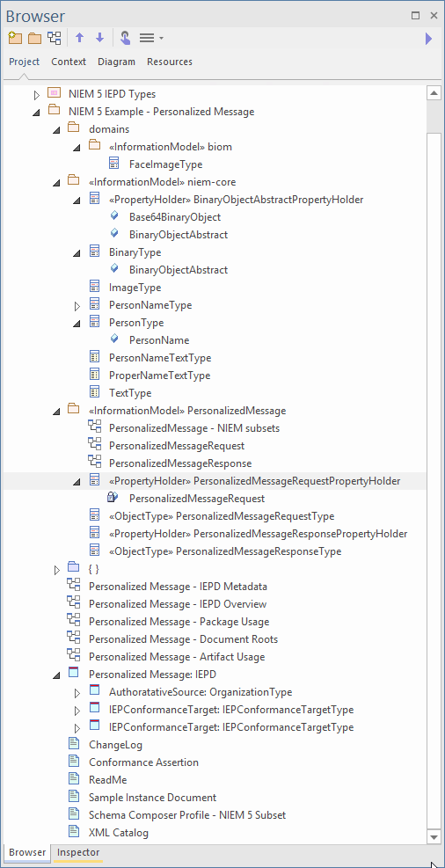
Task: Collapse NIEM 5 Example - Personalized Message node
Action: [37, 113]
